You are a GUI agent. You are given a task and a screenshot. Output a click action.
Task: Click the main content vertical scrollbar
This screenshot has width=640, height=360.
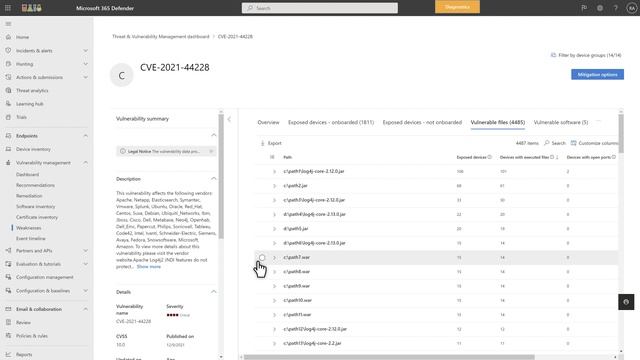point(621,133)
